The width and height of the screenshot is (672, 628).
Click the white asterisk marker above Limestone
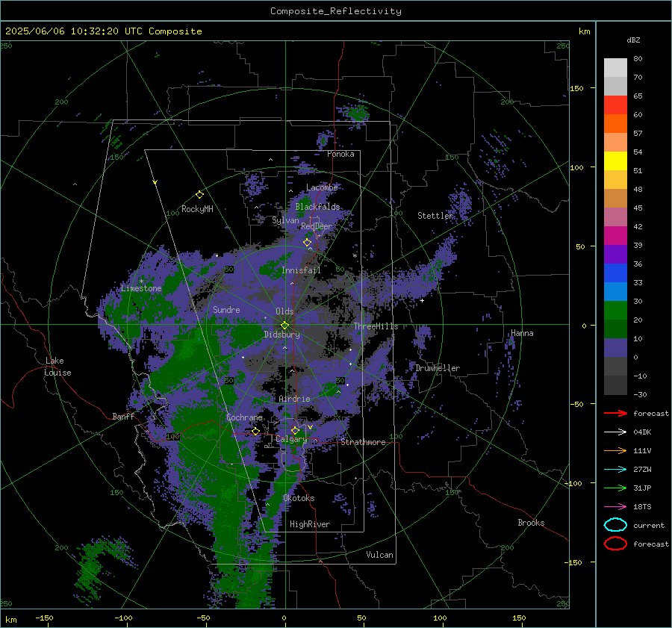(x=141, y=282)
